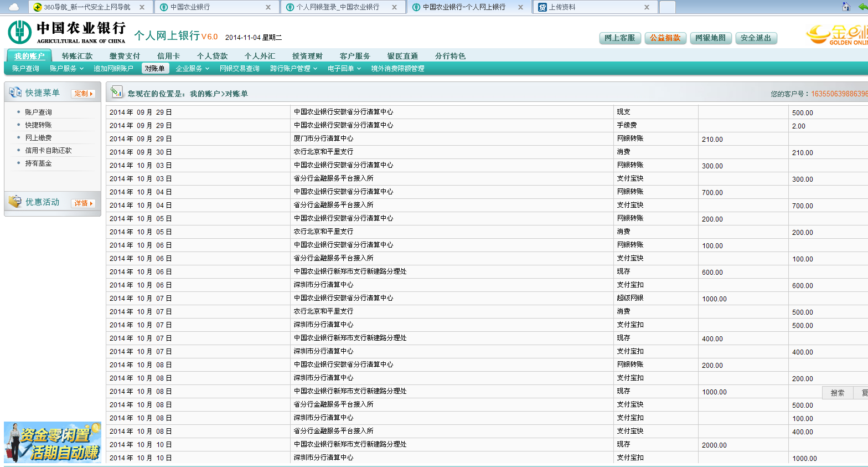Image resolution: width=868 pixels, height=467 pixels.
Task: Click the cloud icon left of browser tabs
Action: pos(14,7)
